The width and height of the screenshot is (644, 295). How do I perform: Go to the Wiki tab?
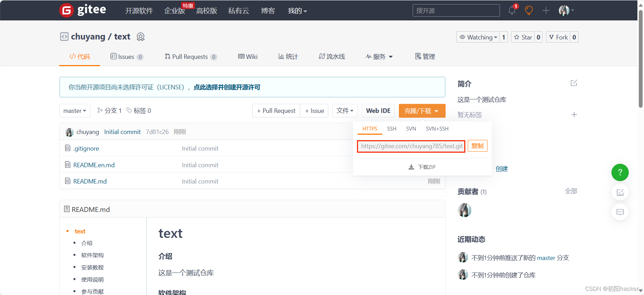(x=248, y=56)
